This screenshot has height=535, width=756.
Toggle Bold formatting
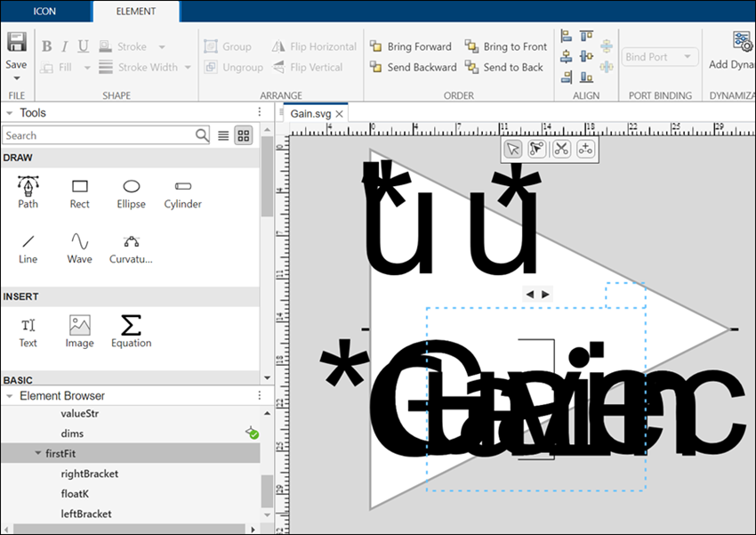point(47,46)
